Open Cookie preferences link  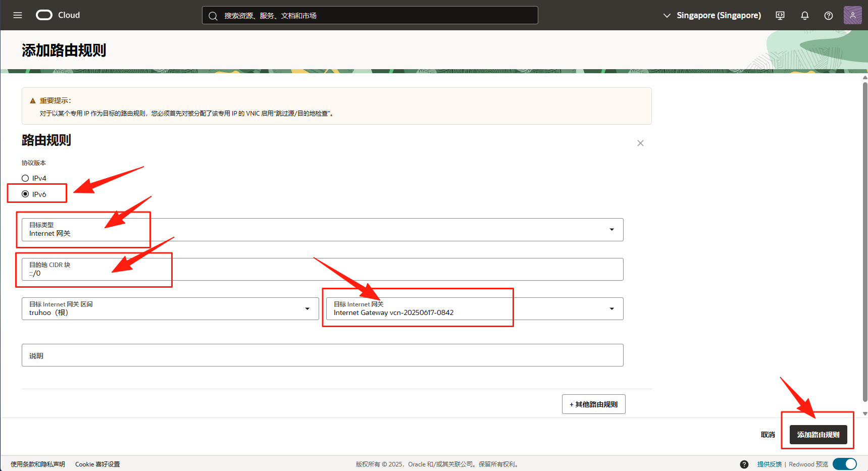click(97, 464)
